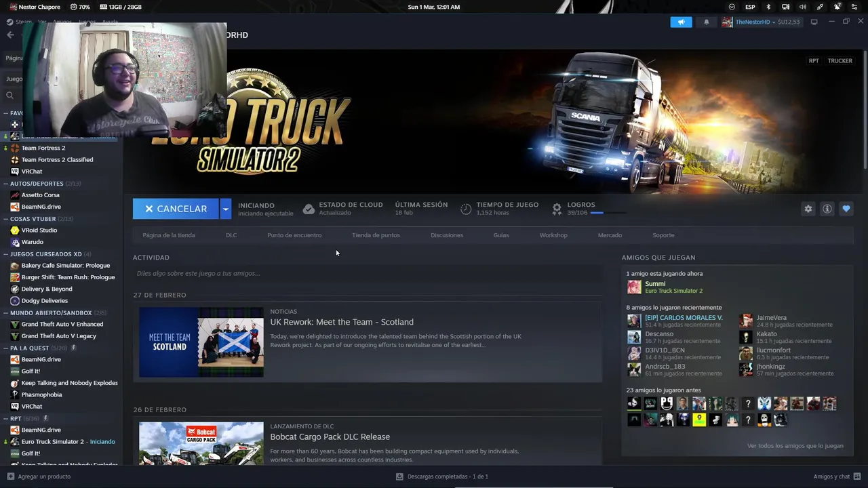868x488 pixels.
Task: Collapse the COSAS VTUBER category
Action: 5,219
